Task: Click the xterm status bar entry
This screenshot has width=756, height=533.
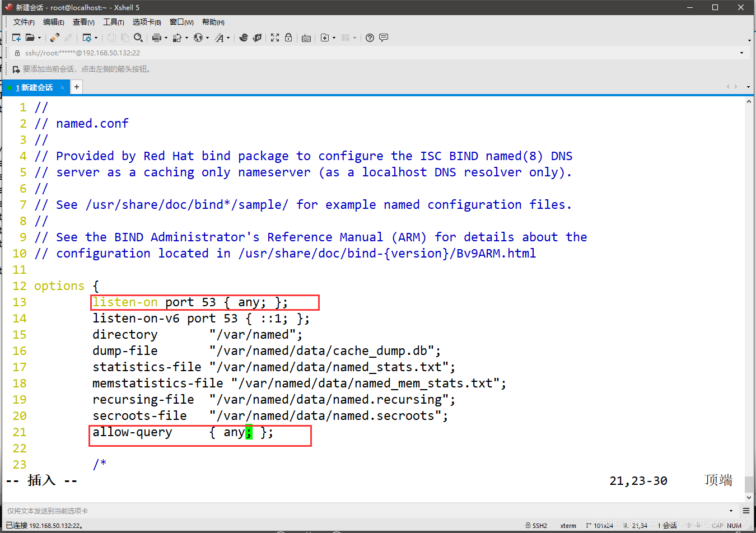Action: pos(568,526)
